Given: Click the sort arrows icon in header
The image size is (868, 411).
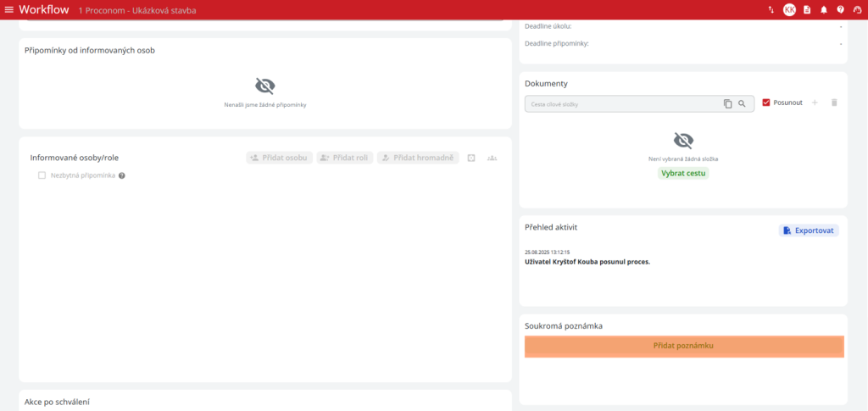Looking at the screenshot, I should tap(771, 10).
